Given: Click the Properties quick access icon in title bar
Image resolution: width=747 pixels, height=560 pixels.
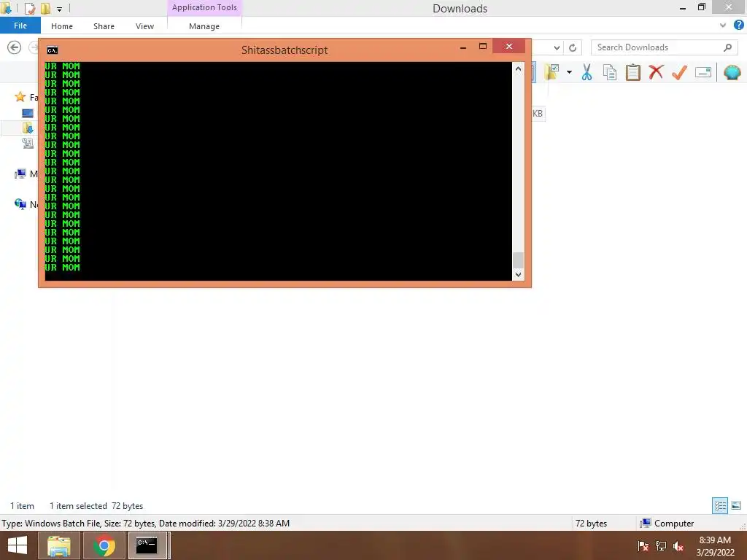Looking at the screenshot, I should (29, 8).
